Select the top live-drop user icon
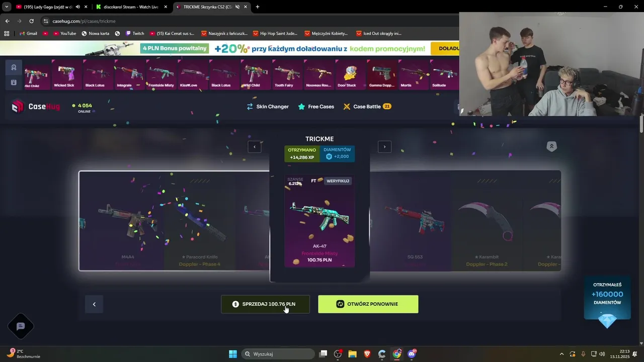 coord(14,67)
